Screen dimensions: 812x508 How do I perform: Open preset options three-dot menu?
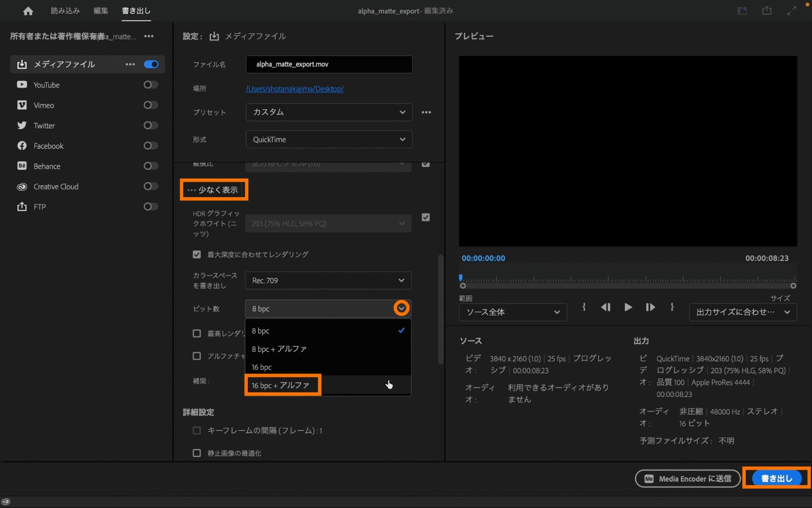[x=426, y=112]
